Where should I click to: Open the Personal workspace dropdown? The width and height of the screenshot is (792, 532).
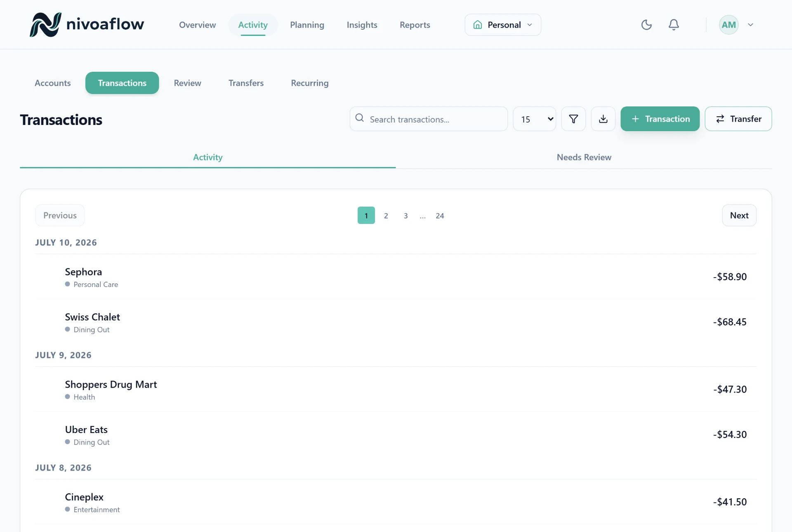503,25
